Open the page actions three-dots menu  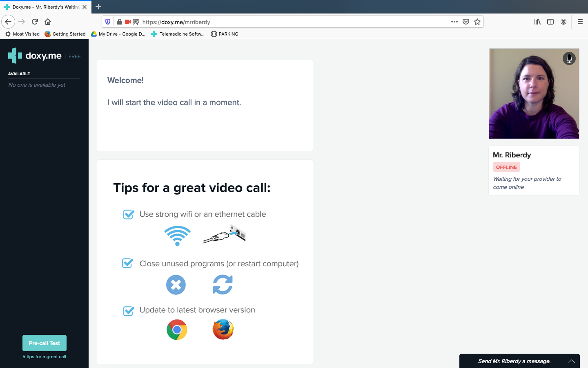(x=454, y=22)
